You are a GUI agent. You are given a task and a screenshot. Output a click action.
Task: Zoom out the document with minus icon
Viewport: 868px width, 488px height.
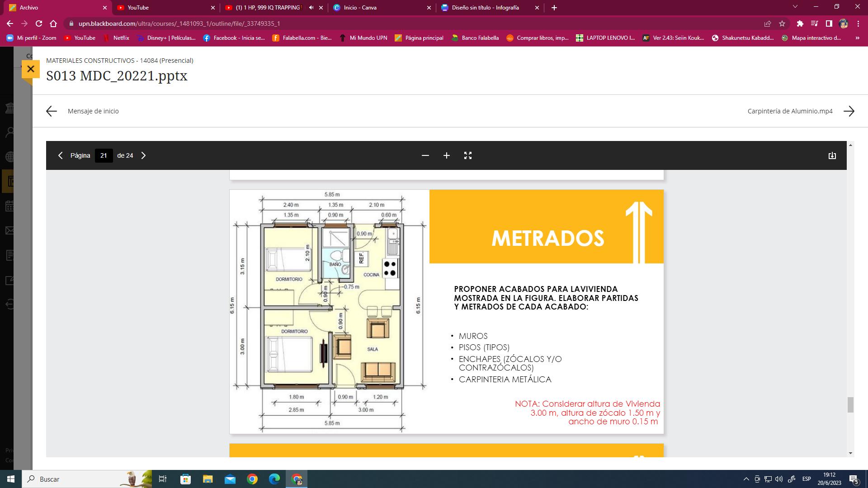[x=425, y=155]
